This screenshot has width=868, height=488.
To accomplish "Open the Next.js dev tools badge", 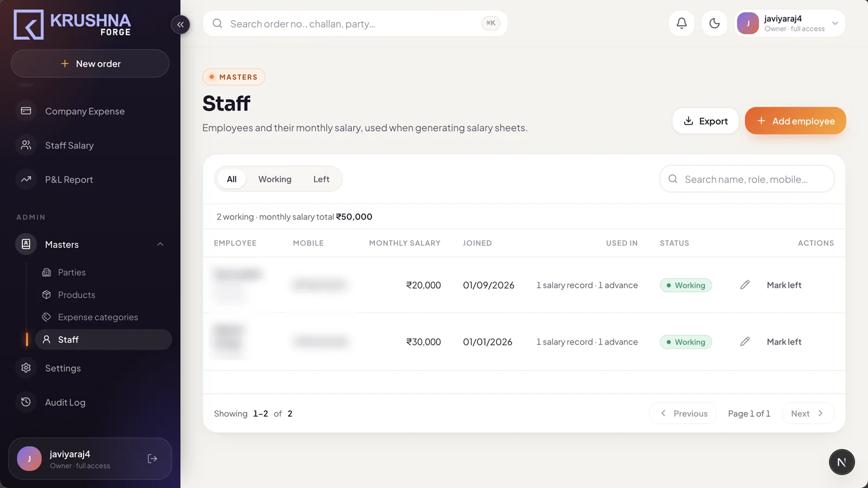I will (x=841, y=462).
